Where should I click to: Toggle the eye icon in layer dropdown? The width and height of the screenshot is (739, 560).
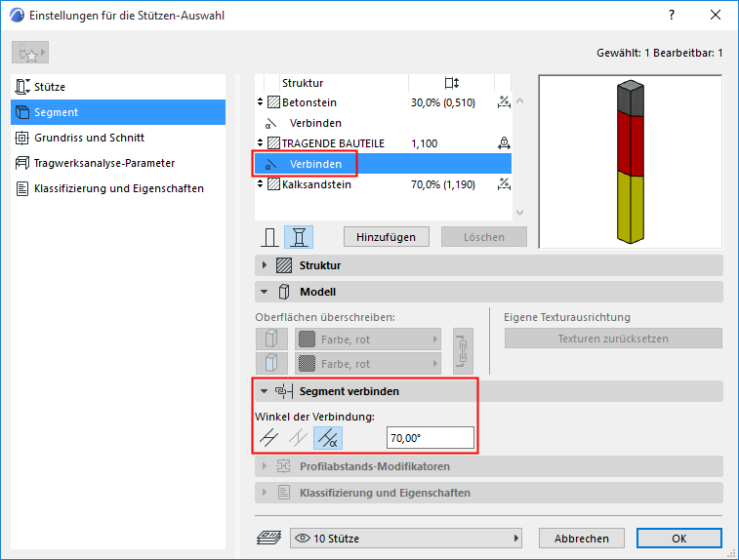302,538
